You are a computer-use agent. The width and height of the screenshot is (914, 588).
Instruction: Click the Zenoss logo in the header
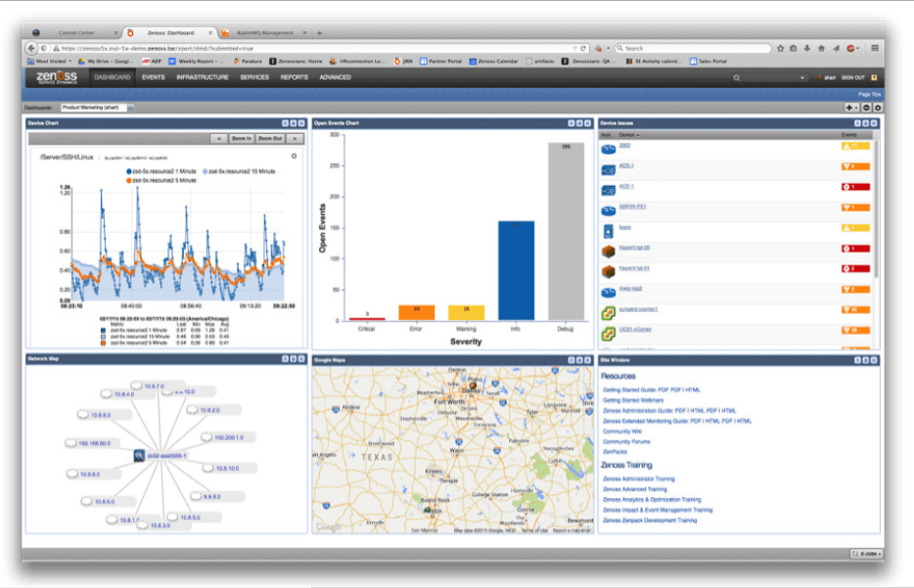tap(57, 77)
